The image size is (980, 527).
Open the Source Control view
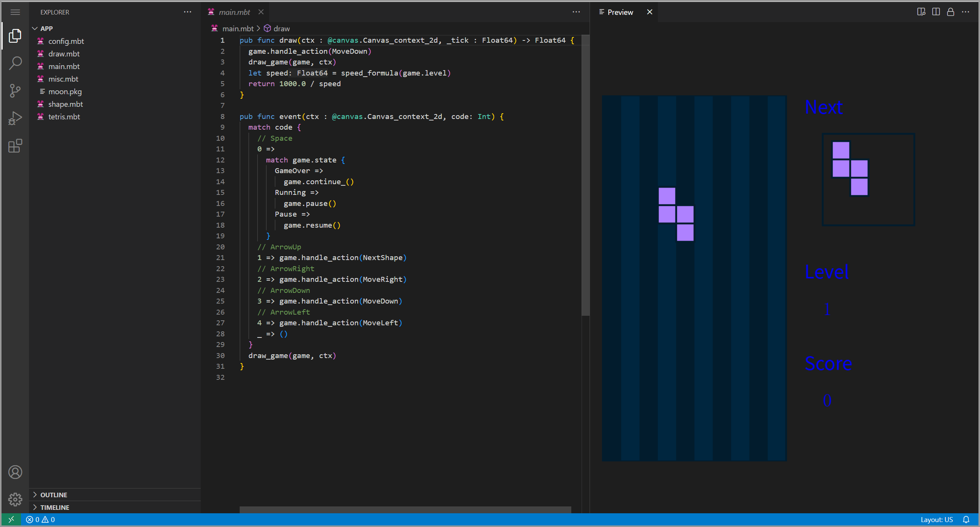coord(15,91)
